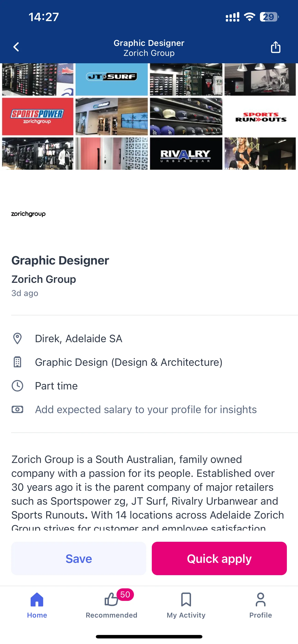This screenshot has height=644, width=298.
Task: Open Recommended with thumbs-up icon
Action: coord(111,604)
